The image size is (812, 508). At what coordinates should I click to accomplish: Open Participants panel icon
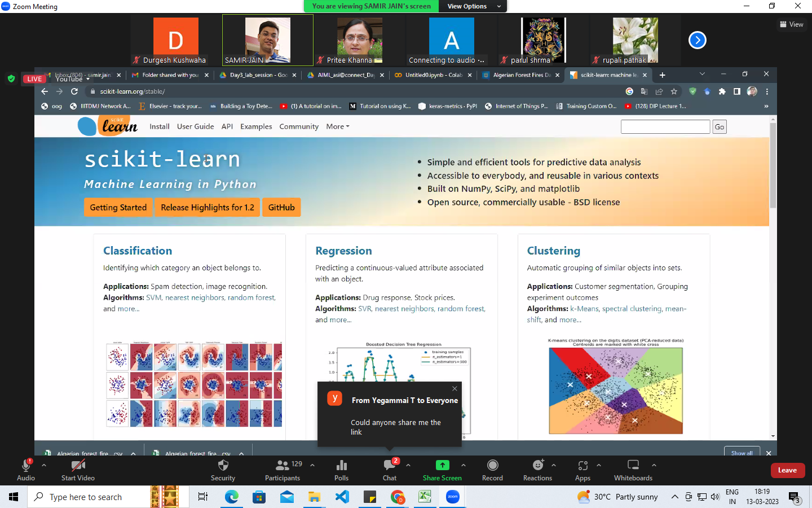tap(283, 465)
